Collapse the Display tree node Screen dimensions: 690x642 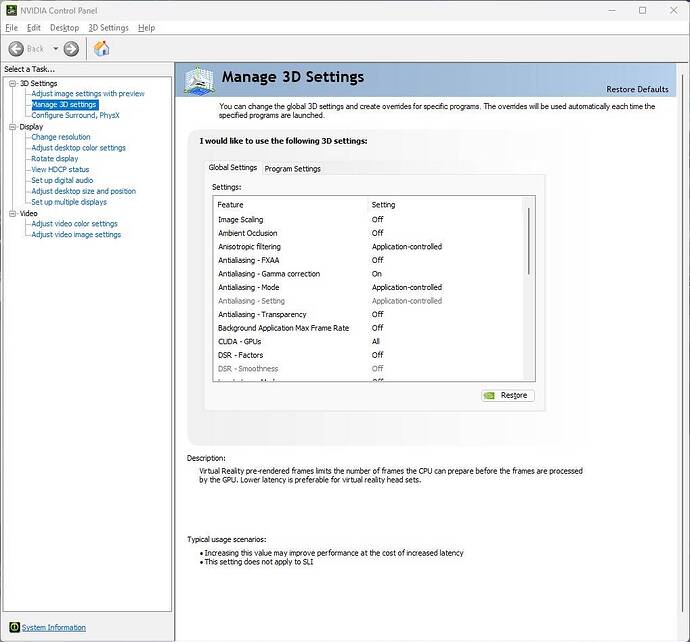(13, 127)
